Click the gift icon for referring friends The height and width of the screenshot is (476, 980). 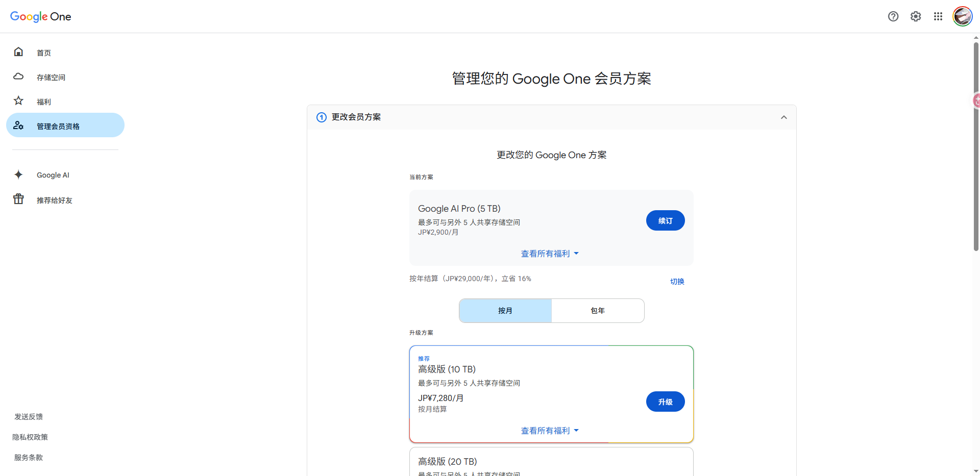18,199
